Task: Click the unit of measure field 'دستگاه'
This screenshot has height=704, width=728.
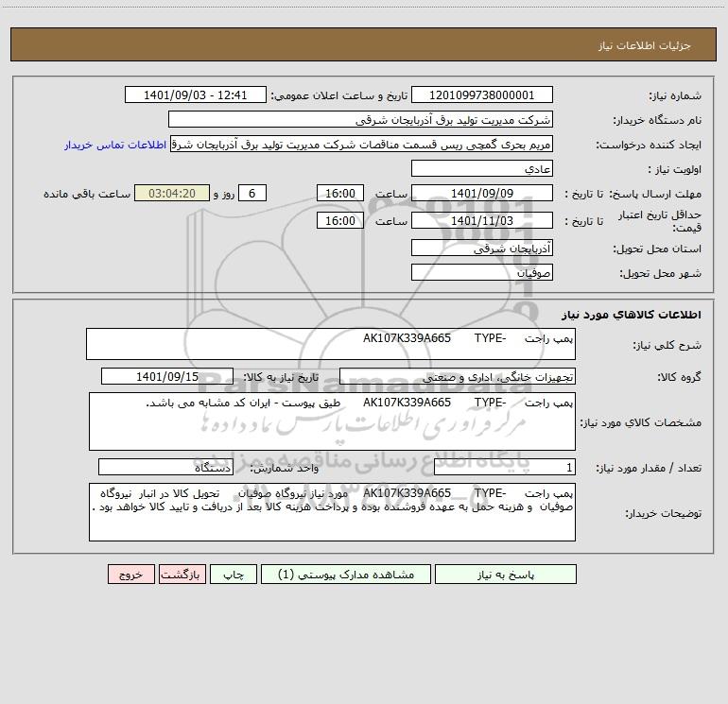Action: pyautogui.click(x=165, y=468)
